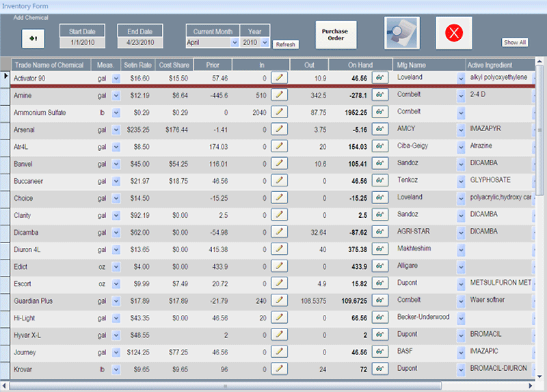
Task: Click Guardian Plus Out value 108.5375
Action: pos(314,300)
